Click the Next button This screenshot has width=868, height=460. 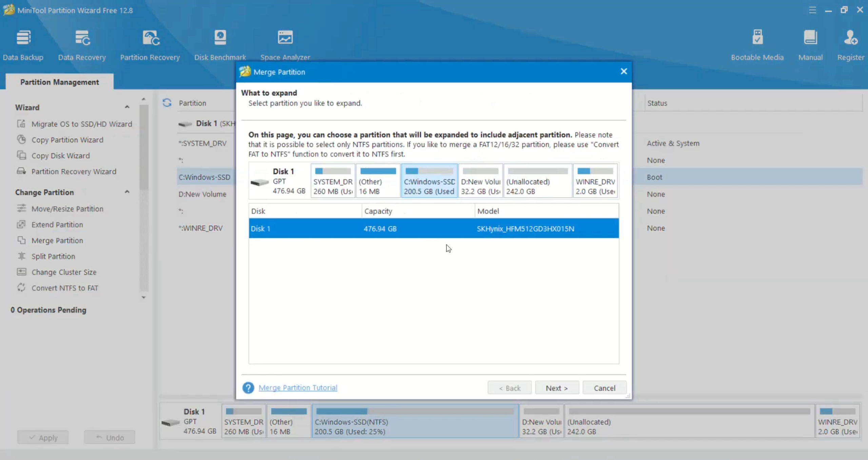pyautogui.click(x=556, y=388)
